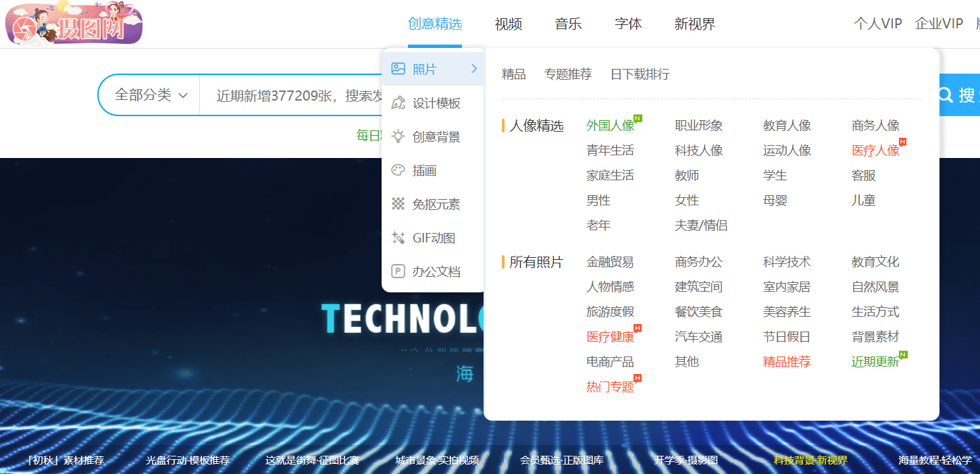Click the 老年 link

(x=598, y=226)
